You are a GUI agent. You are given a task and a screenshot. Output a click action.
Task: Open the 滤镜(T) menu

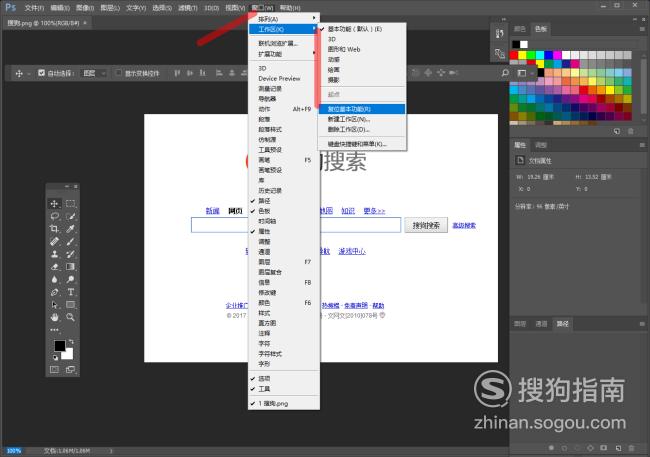click(188, 8)
